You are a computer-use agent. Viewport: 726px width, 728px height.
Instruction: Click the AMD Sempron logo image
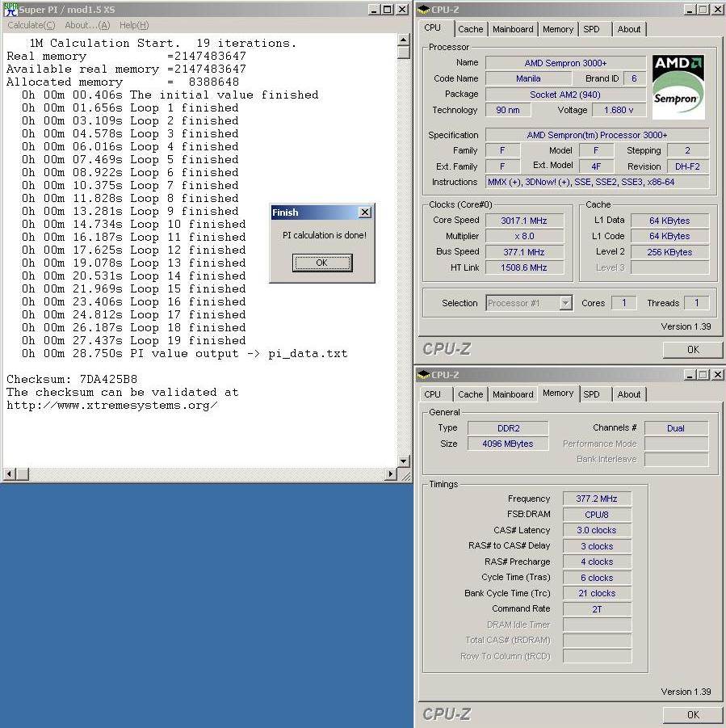pos(678,86)
